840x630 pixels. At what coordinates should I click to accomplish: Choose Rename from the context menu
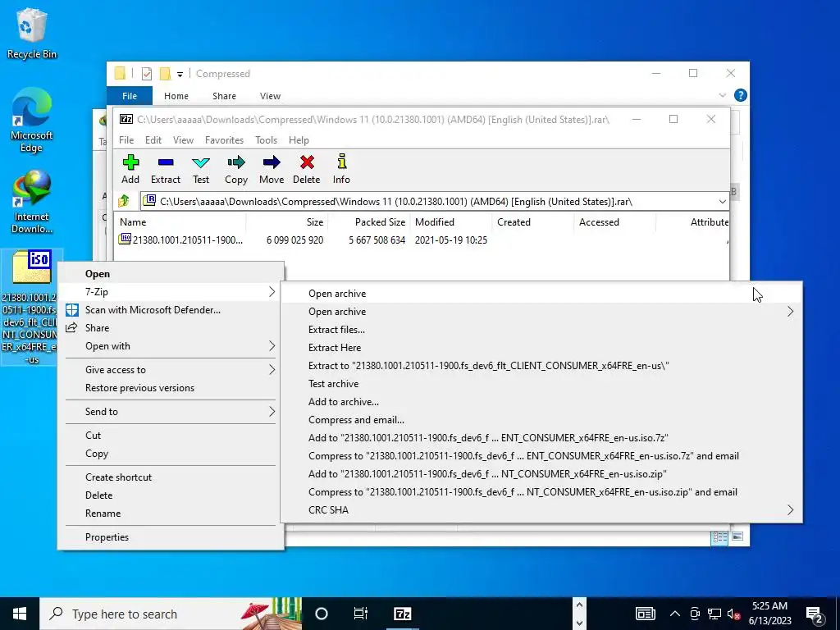[171, 514]
